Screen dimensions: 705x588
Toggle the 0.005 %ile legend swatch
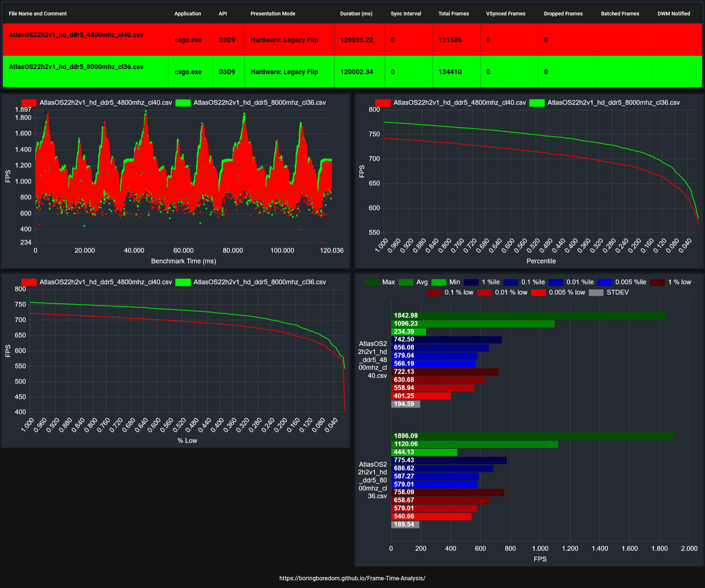pyautogui.click(x=605, y=282)
